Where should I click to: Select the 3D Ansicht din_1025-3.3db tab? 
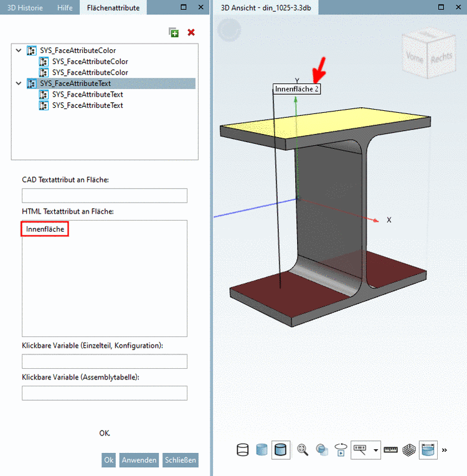click(266, 7)
